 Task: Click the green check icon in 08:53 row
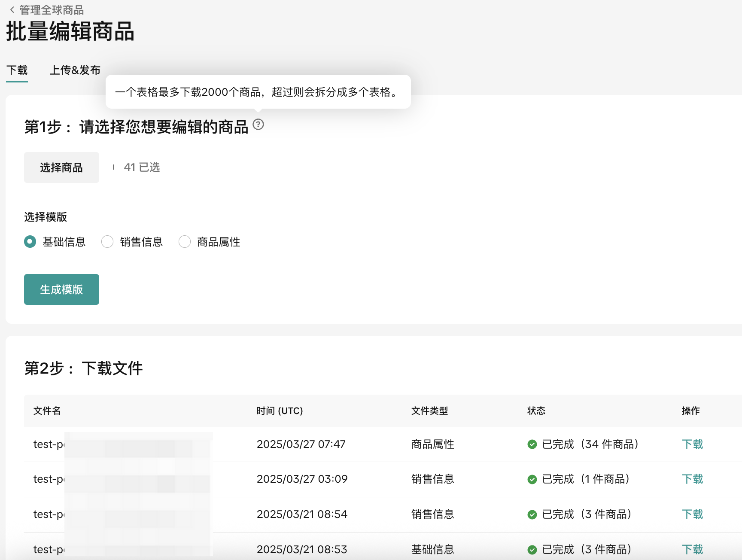pos(532,550)
